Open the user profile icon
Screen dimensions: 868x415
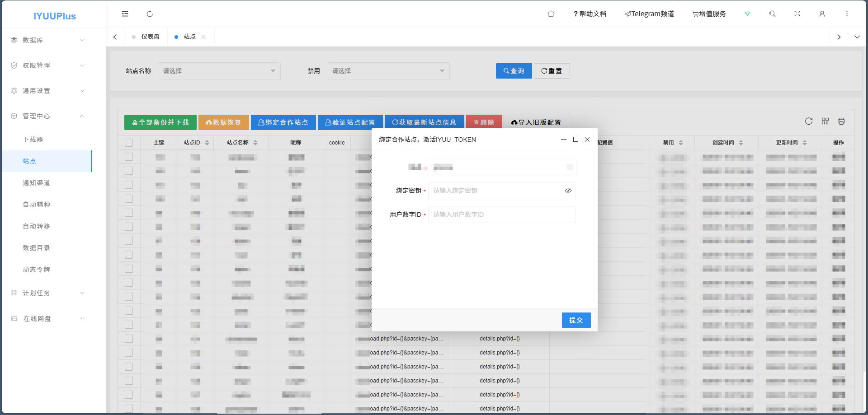(822, 14)
